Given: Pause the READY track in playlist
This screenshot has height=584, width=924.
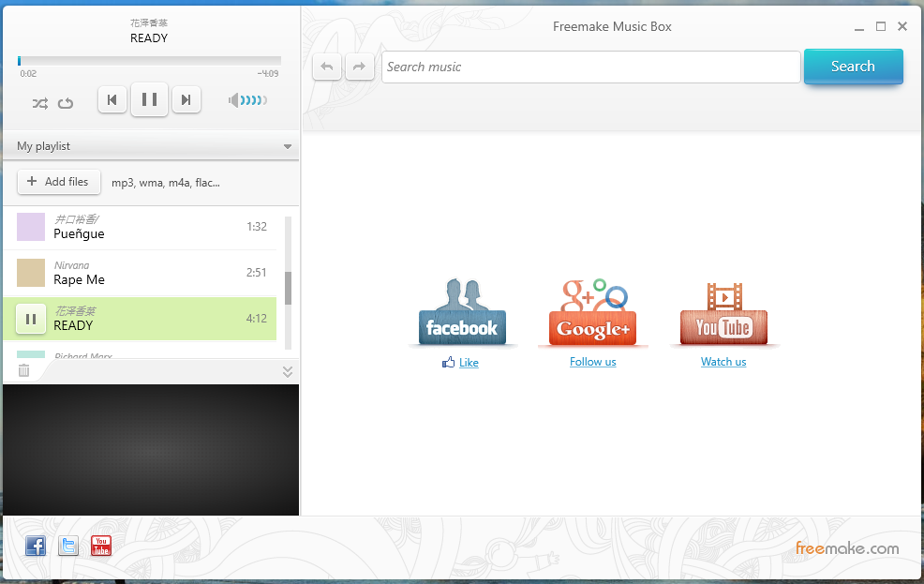Looking at the screenshot, I should point(31,319).
